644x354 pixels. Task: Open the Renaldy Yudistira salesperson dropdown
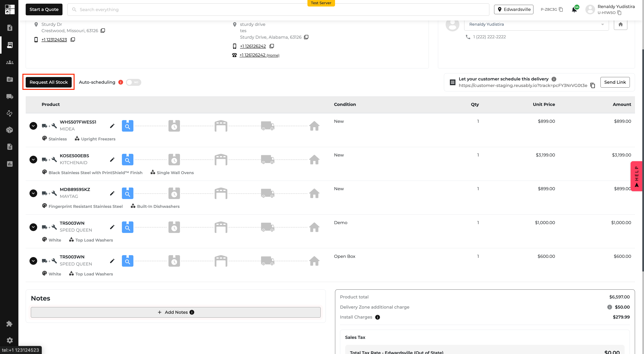click(536, 24)
